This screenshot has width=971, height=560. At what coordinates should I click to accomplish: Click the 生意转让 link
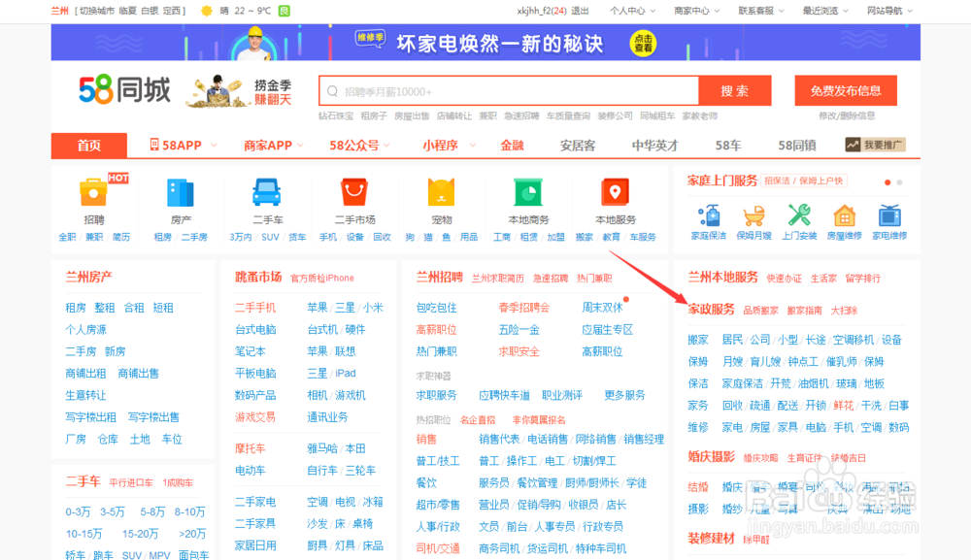tap(86, 395)
